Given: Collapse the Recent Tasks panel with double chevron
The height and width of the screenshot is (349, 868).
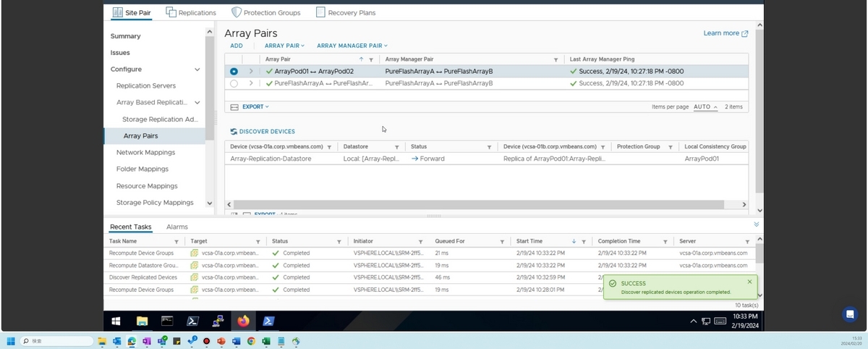Looking at the screenshot, I should point(757,226).
